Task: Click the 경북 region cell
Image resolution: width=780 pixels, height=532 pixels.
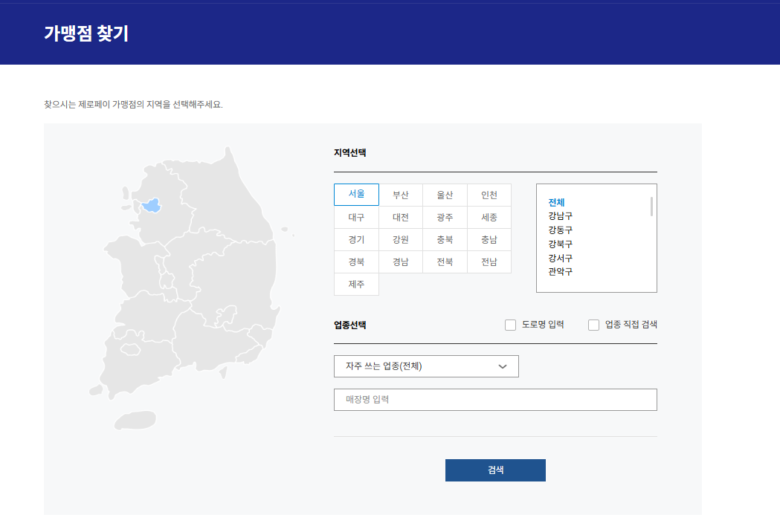Action: (x=356, y=262)
